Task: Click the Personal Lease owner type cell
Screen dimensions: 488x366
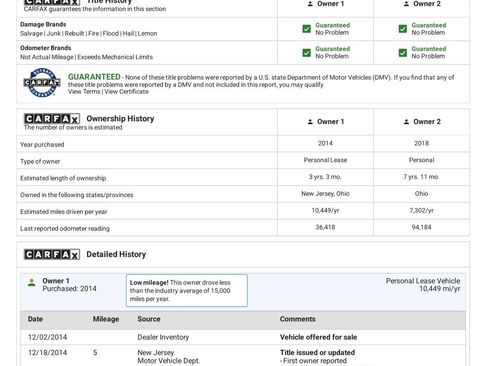Action: [325, 160]
